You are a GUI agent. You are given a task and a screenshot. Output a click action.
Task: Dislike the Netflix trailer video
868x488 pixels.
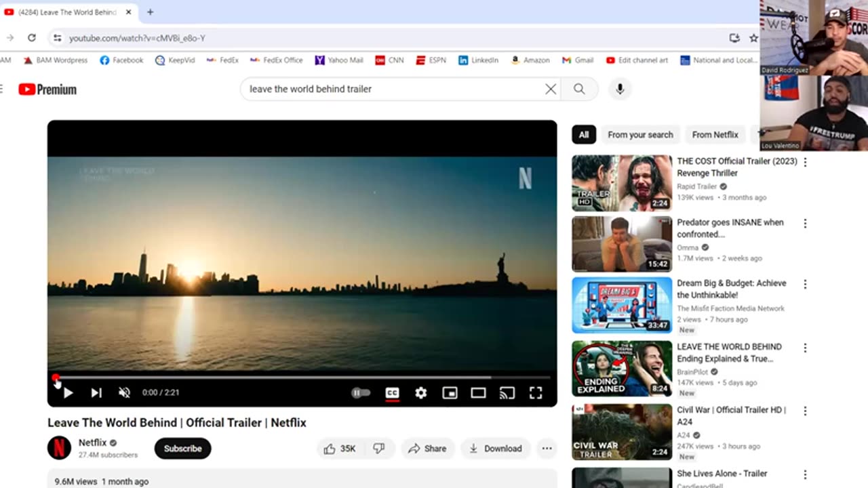click(380, 449)
